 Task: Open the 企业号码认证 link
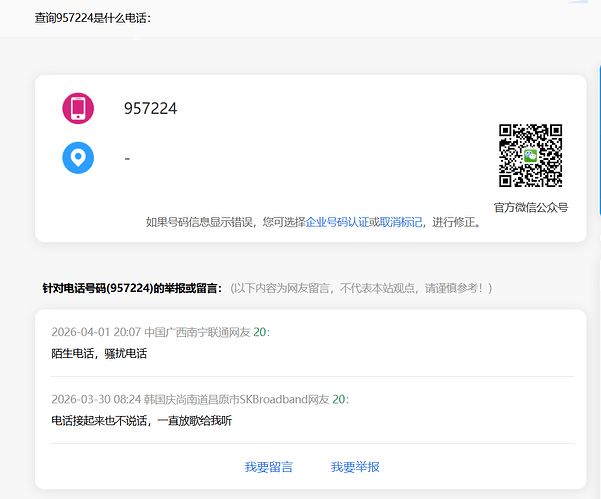[337, 222]
